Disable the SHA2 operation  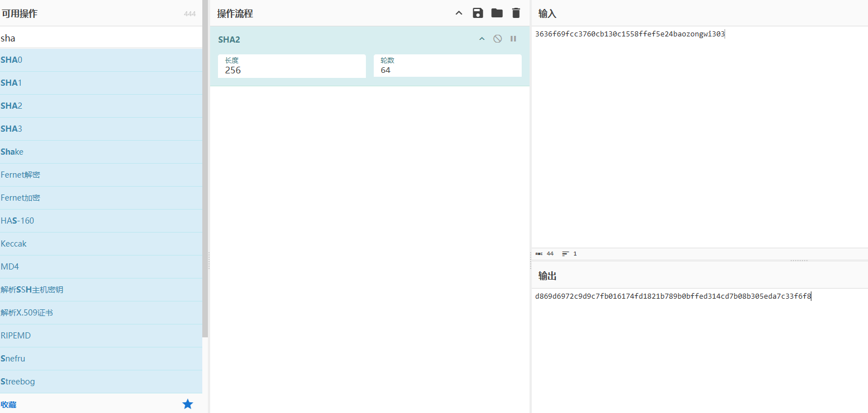coord(498,39)
